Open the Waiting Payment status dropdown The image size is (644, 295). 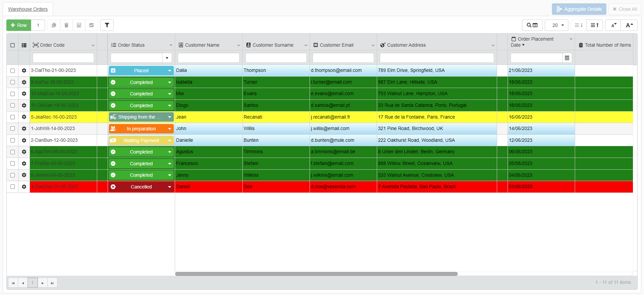pos(169,140)
